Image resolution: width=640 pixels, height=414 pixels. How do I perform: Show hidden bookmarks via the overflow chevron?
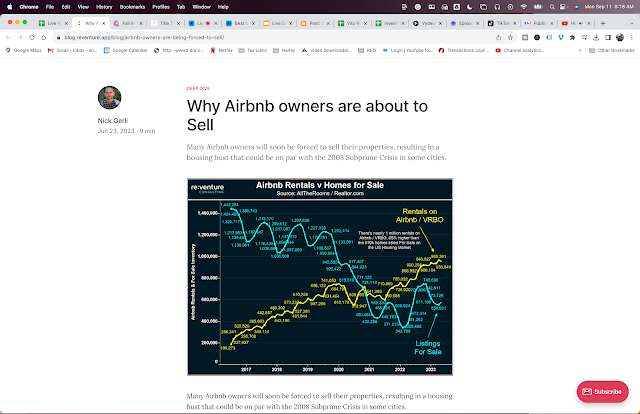coord(580,50)
